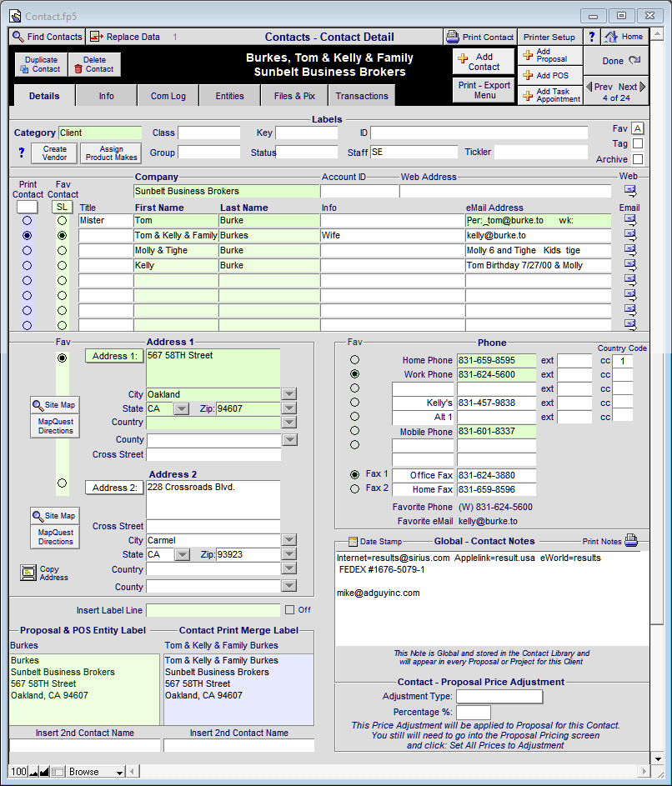Switch to the Details tab

pos(44,96)
